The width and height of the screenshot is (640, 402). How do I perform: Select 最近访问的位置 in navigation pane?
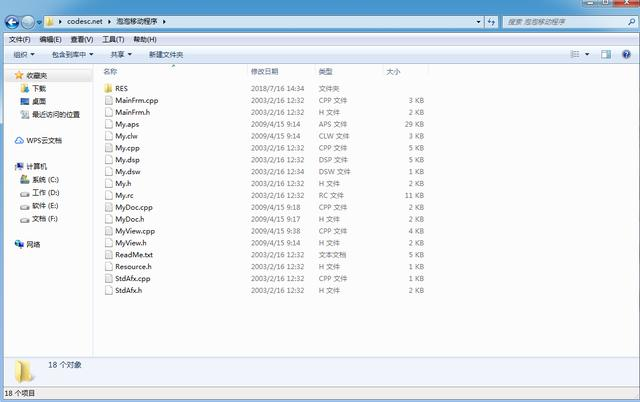[x=56, y=115]
